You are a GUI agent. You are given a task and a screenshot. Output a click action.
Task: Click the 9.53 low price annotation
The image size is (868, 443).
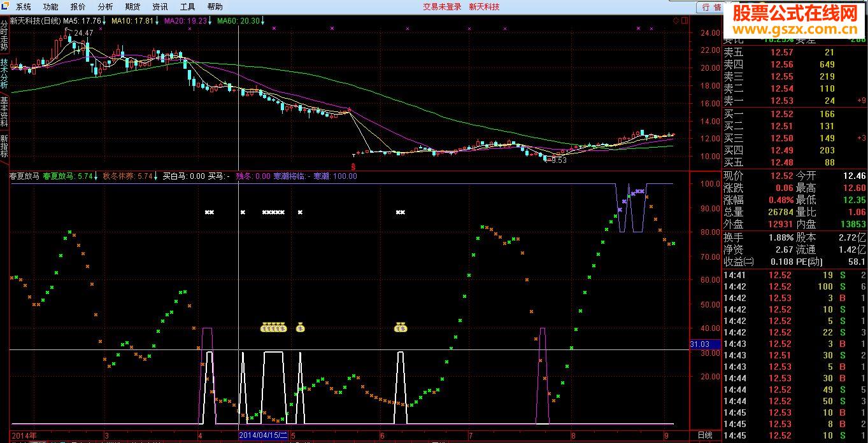click(x=559, y=160)
